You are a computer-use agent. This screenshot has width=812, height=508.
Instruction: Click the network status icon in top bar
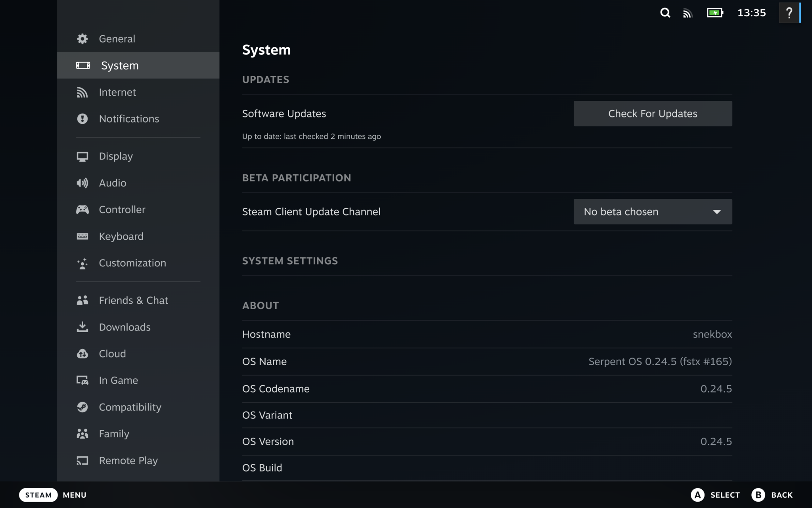click(689, 13)
